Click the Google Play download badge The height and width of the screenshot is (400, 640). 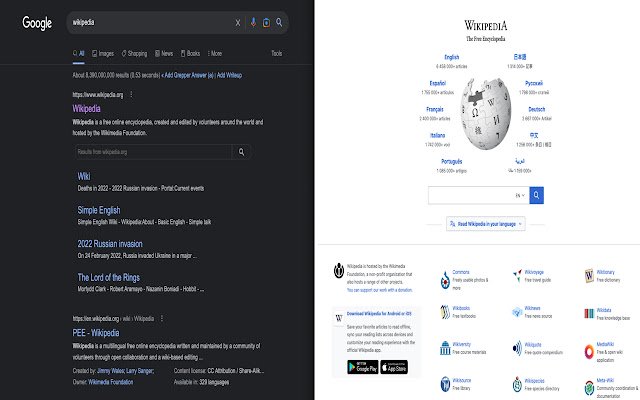[x=363, y=367]
